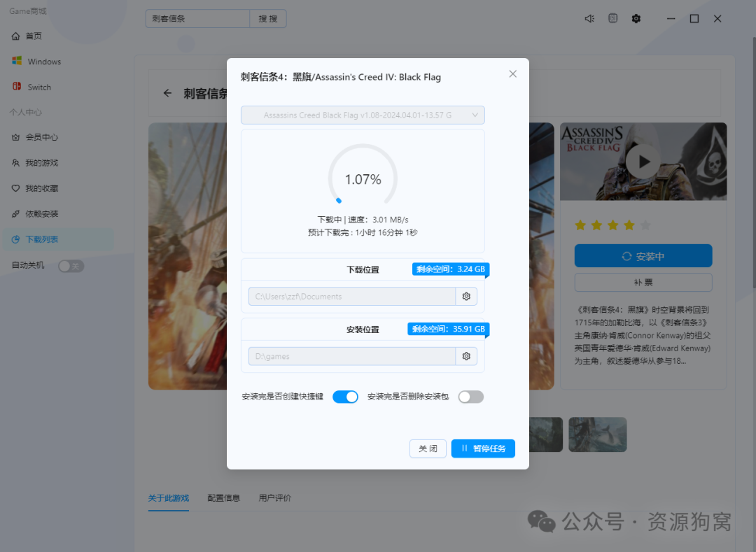
Task: Open the whale screenshot thumbnail
Action: pos(597,434)
